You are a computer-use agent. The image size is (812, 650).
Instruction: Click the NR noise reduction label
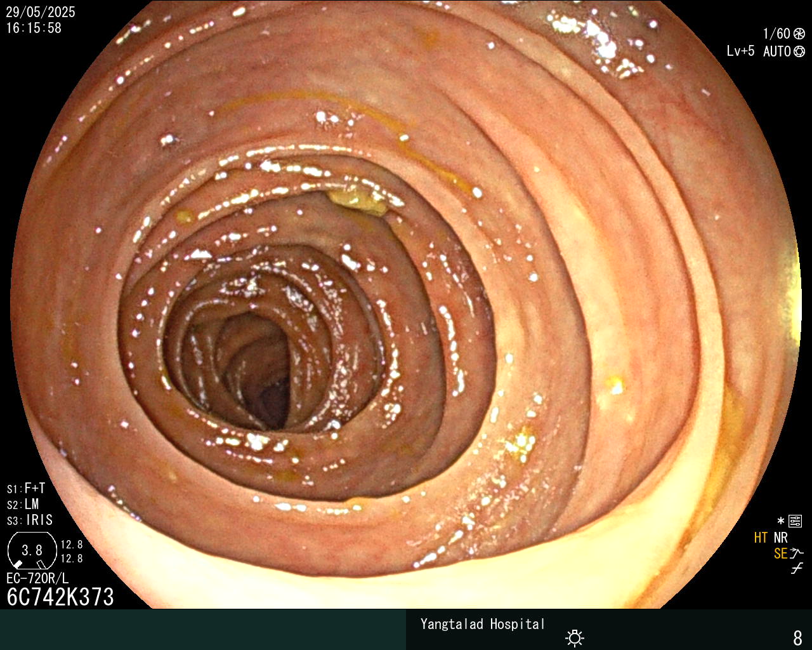780,538
